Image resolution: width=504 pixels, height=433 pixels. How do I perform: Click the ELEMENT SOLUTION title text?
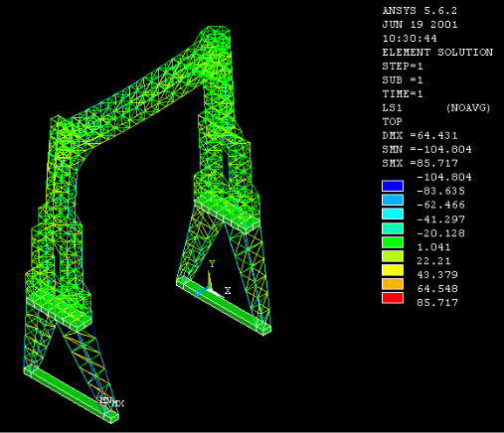click(x=437, y=53)
